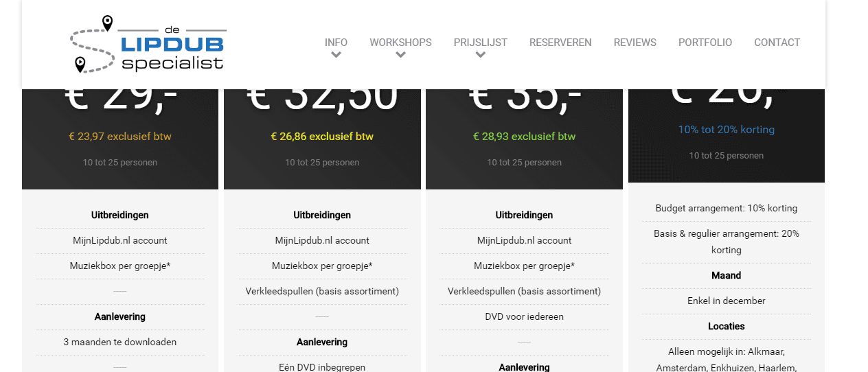Click the Enkel in december row
The width and height of the screenshot is (868, 372).
point(726,301)
